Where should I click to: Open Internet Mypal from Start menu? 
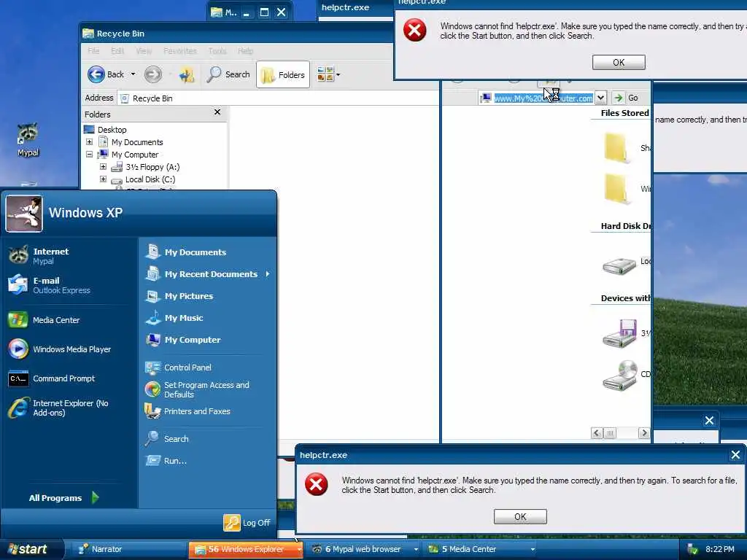coord(69,256)
